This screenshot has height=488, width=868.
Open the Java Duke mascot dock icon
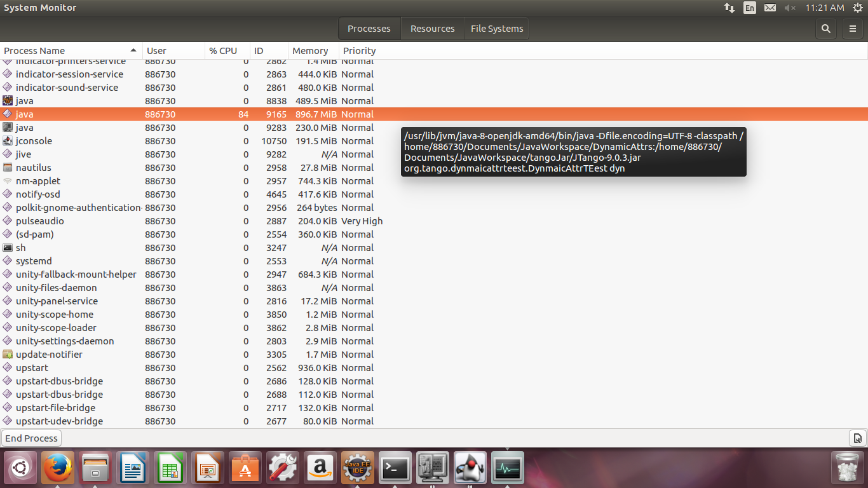point(470,468)
